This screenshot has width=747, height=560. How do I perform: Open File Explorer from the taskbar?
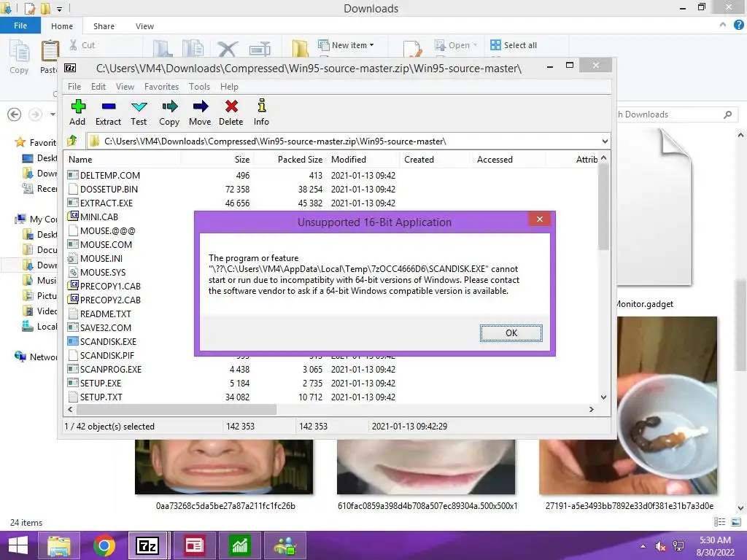(x=58, y=545)
